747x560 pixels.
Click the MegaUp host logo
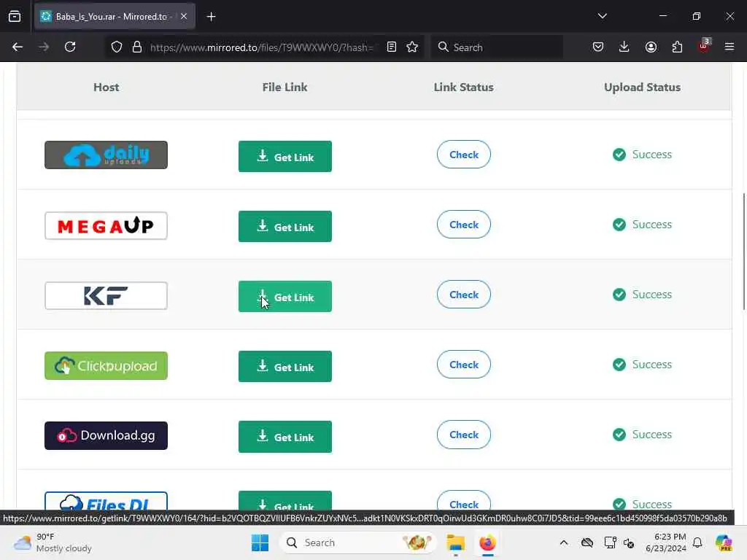coord(107,226)
